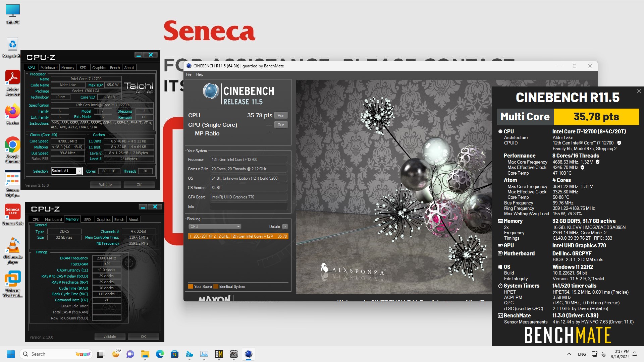Run the Cinebench CPU multi-core test
The image size is (644, 362).
point(281,116)
